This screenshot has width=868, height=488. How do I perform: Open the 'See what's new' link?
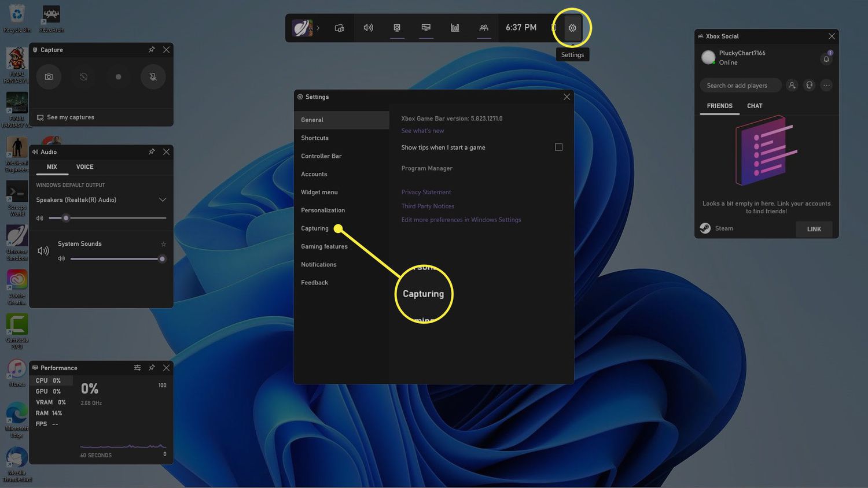click(x=422, y=131)
